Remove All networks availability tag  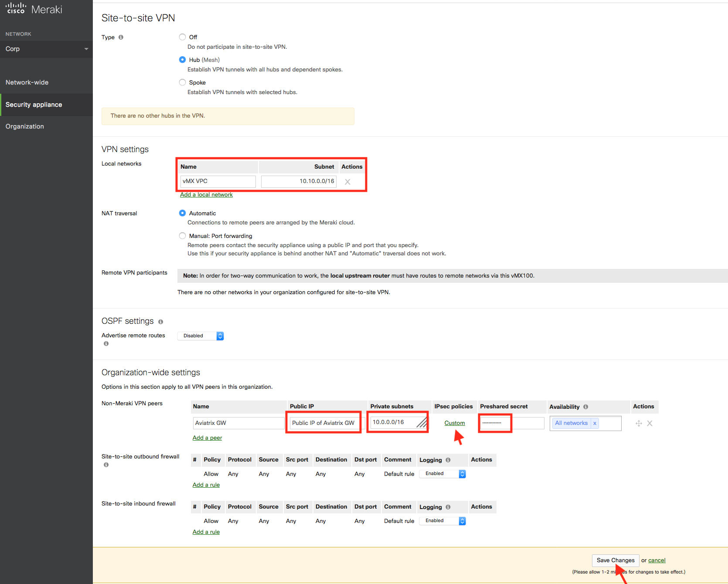coord(595,423)
